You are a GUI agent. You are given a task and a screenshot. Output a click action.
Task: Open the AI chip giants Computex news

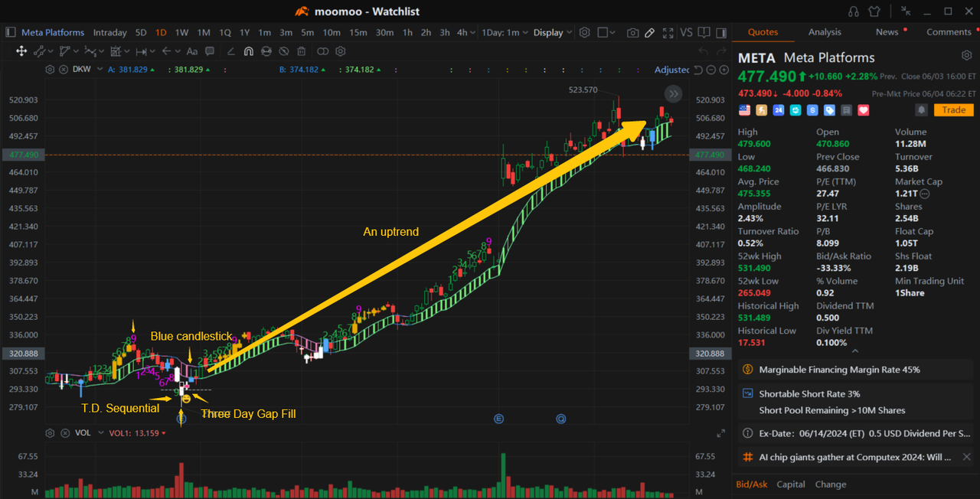tap(856, 457)
